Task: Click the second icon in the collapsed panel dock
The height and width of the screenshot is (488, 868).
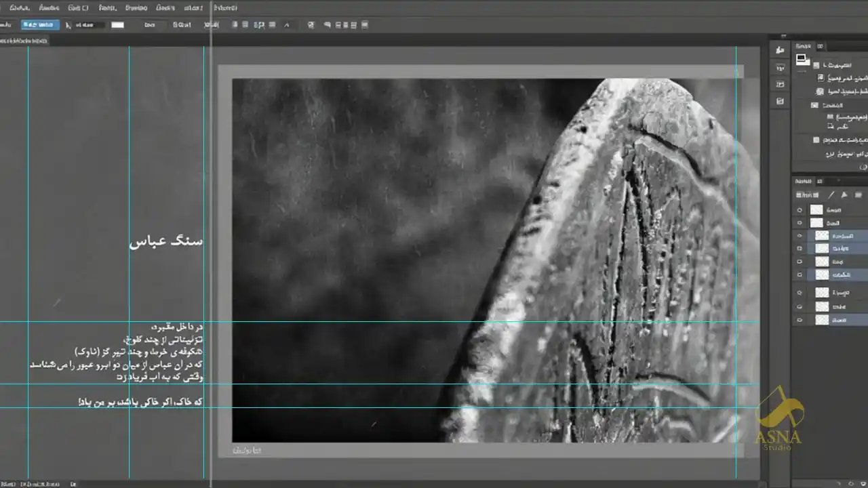Action: (781, 67)
